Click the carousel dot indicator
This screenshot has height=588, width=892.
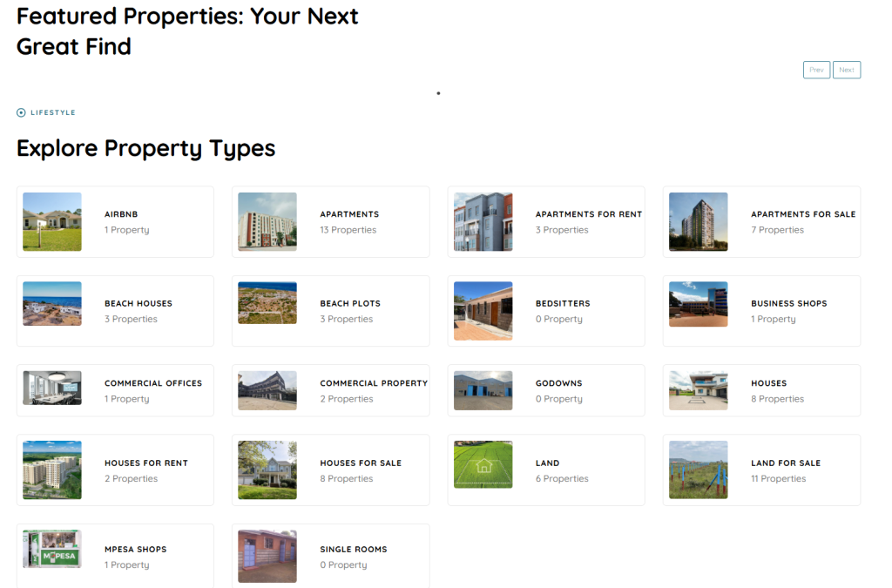(x=438, y=92)
